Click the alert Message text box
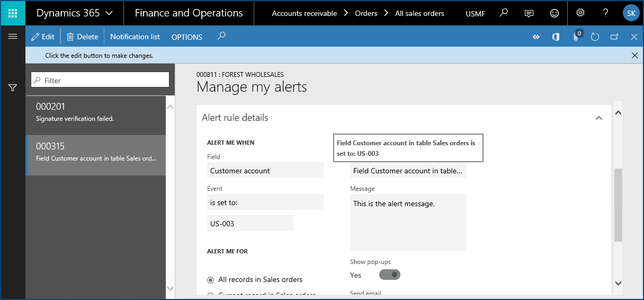 [x=408, y=222]
